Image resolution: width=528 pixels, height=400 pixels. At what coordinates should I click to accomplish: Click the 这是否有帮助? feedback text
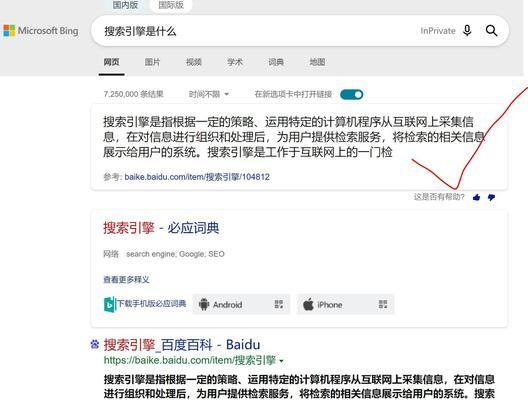click(x=439, y=197)
